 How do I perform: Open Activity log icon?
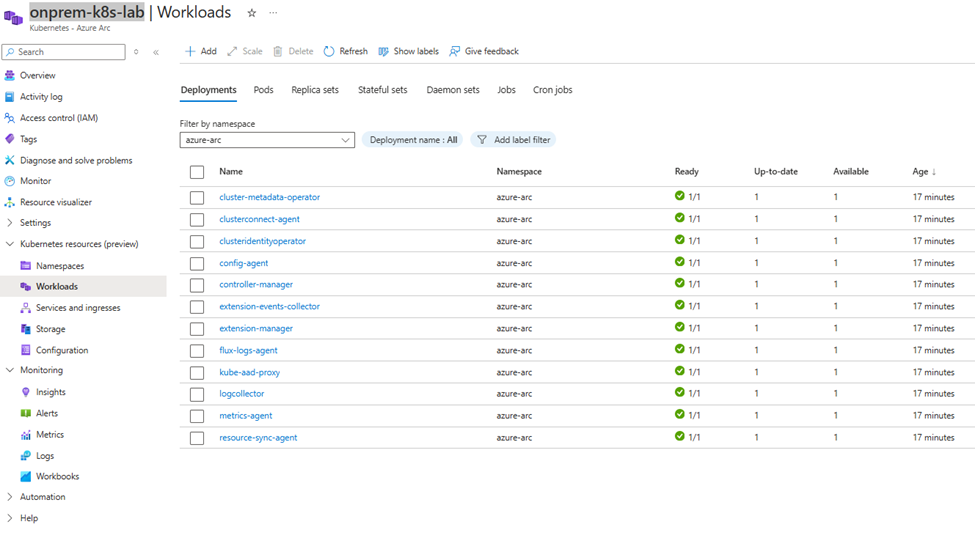9,96
